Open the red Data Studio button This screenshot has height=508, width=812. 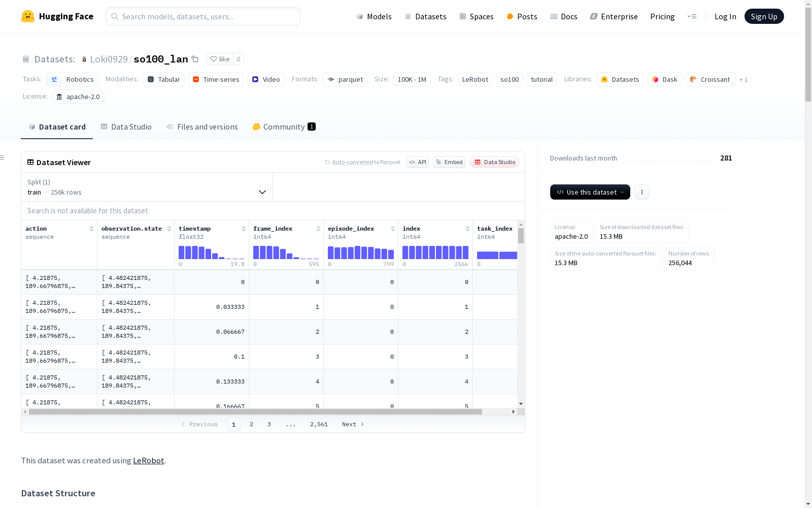(495, 162)
